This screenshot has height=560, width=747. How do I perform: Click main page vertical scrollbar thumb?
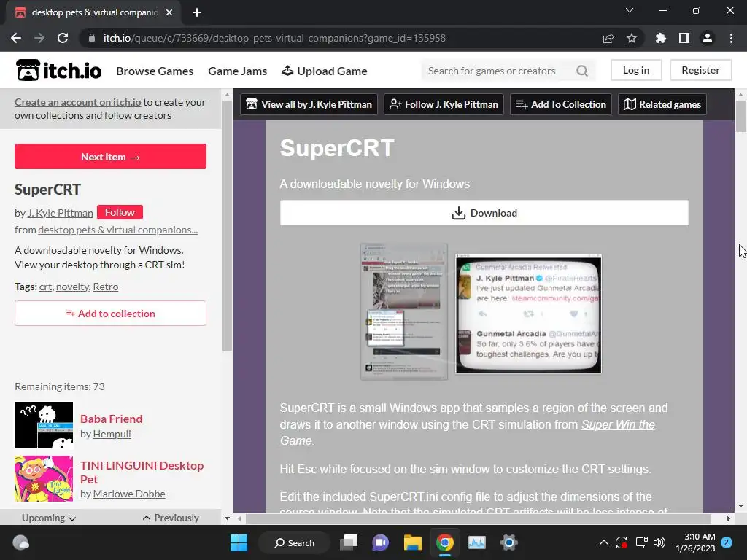(740, 116)
